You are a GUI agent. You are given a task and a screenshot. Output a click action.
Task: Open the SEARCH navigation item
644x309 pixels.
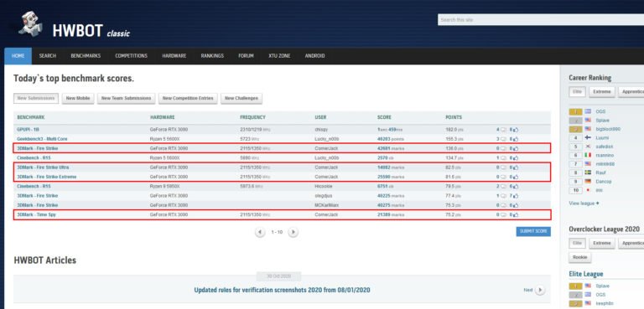pyautogui.click(x=48, y=56)
